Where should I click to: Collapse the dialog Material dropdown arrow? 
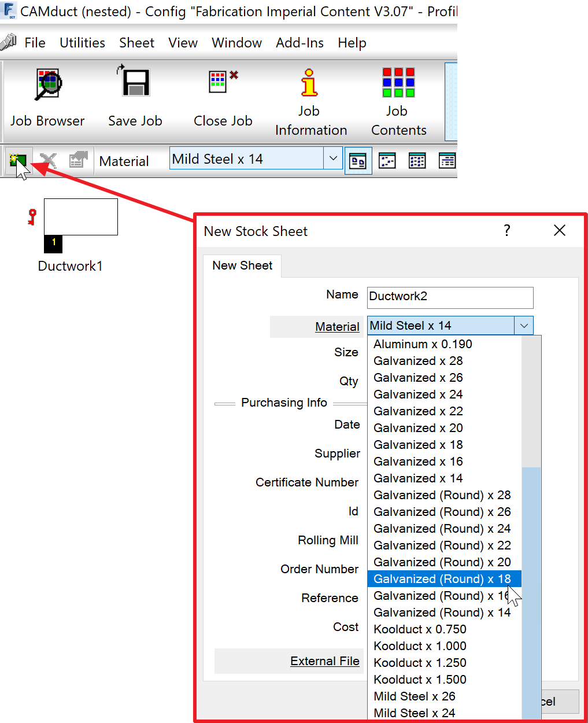[524, 326]
